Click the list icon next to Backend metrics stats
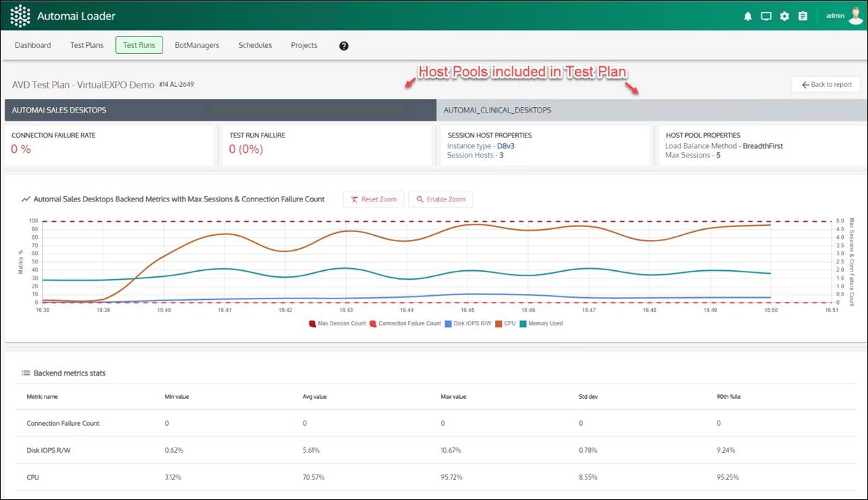Screen dimensions: 868x500 coord(26,373)
